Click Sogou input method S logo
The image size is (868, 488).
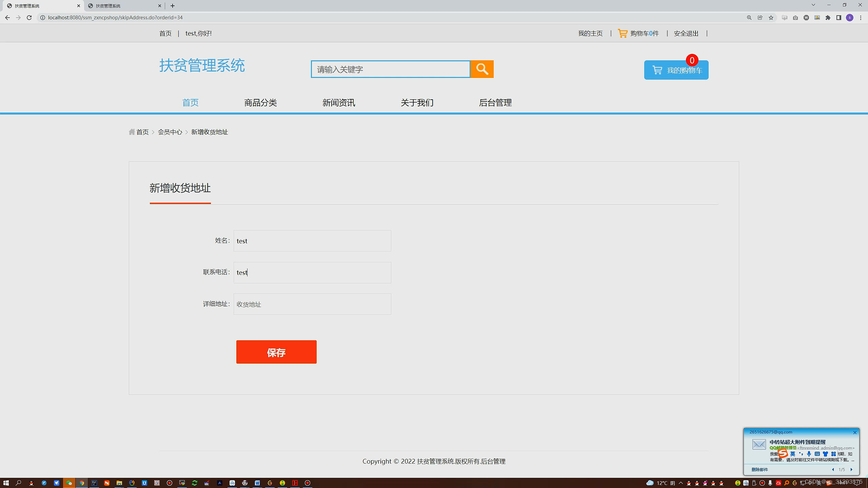point(783,453)
